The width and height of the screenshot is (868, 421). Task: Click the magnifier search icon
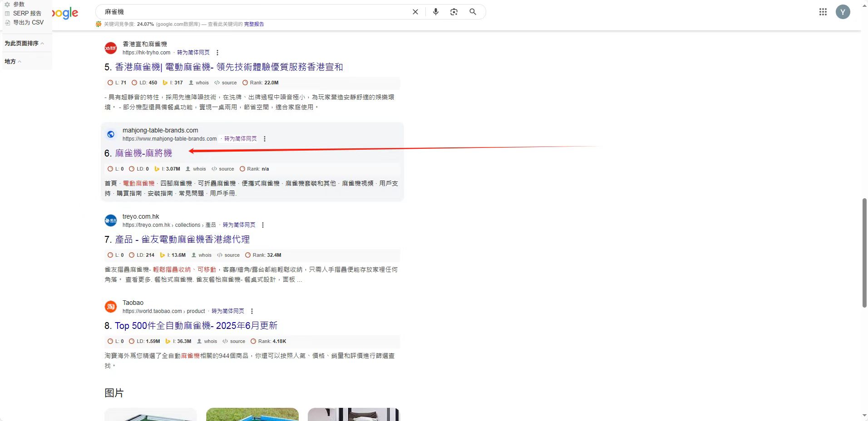[x=473, y=12]
